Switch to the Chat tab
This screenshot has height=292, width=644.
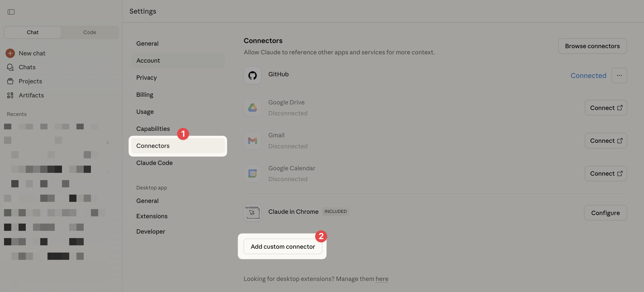tap(33, 32)
